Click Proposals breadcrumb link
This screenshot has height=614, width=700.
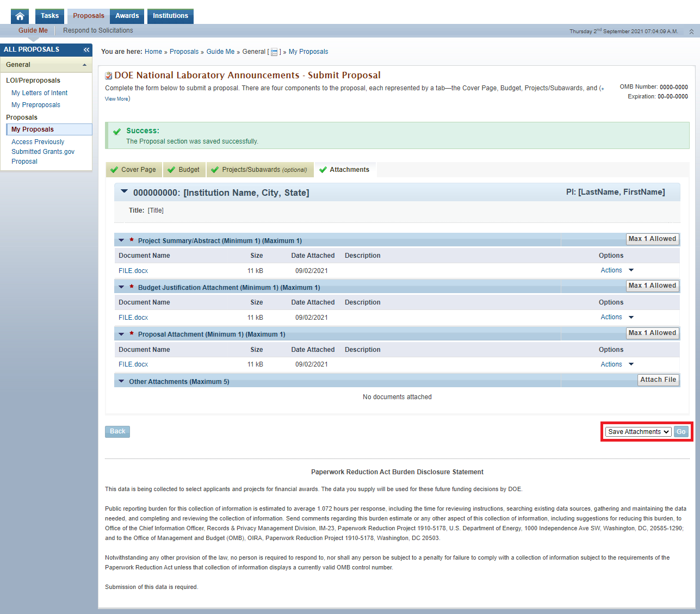coord(184,52)
